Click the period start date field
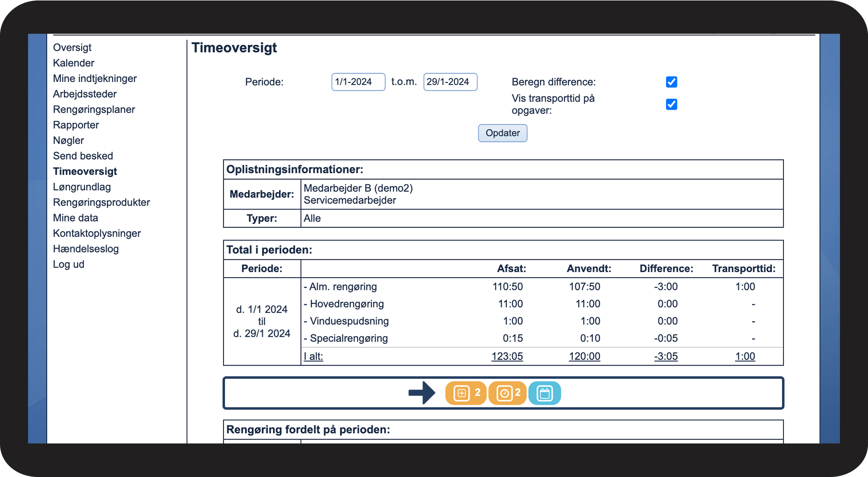The width and height of the screenshot is (868, 477). [358, 82]
